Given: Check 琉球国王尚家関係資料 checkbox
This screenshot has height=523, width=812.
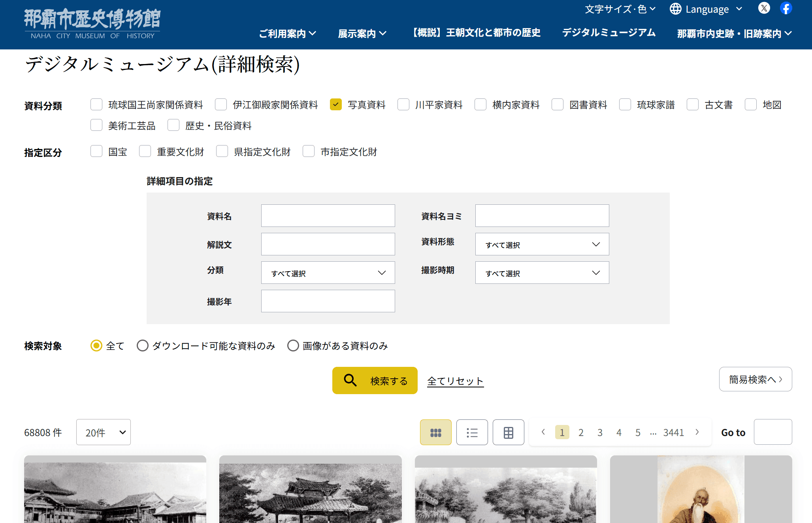Looking at the screenshot, I should 96,105.
